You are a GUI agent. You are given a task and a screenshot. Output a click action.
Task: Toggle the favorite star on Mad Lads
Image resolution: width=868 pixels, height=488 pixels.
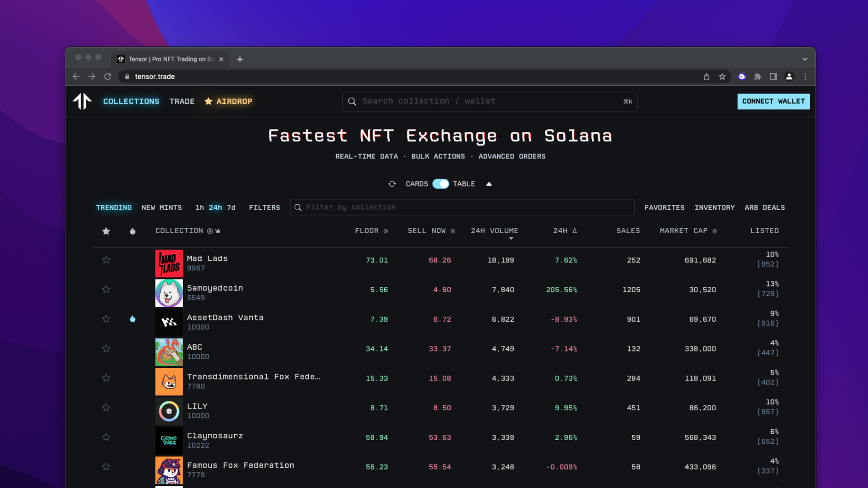tap(106, 260)
